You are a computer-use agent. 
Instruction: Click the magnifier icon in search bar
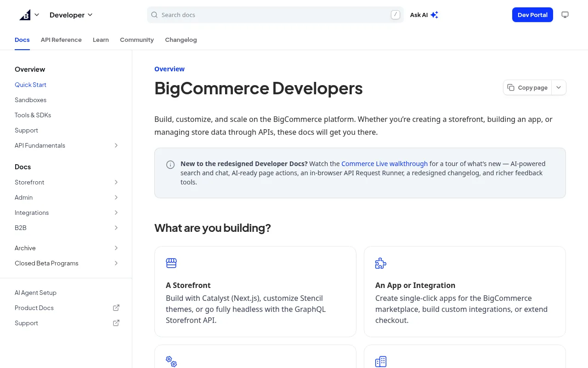click(154, 15)
